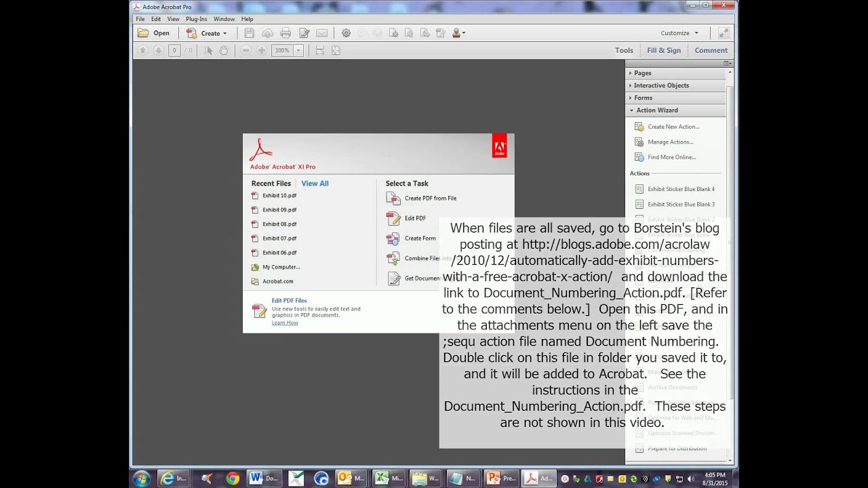Collapse the Action Wizard section
The image size is (868, 488).
point(675,110)
